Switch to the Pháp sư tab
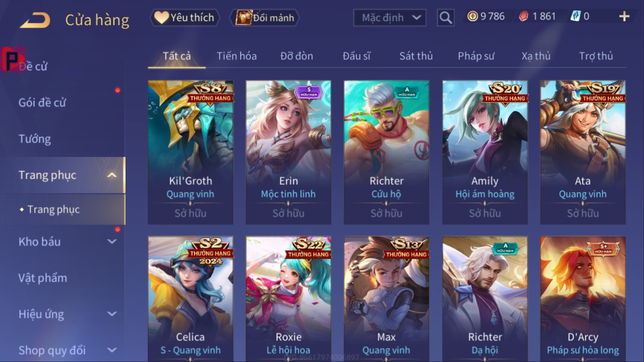The height and width of the screenshot is (362, 644). tap(476, 56)
